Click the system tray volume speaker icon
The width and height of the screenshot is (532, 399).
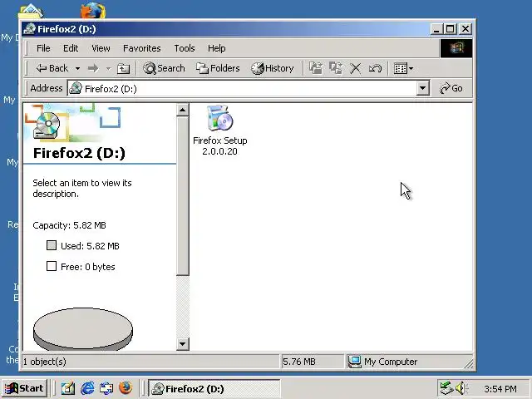pyautogui.click(x=461, y=388)
